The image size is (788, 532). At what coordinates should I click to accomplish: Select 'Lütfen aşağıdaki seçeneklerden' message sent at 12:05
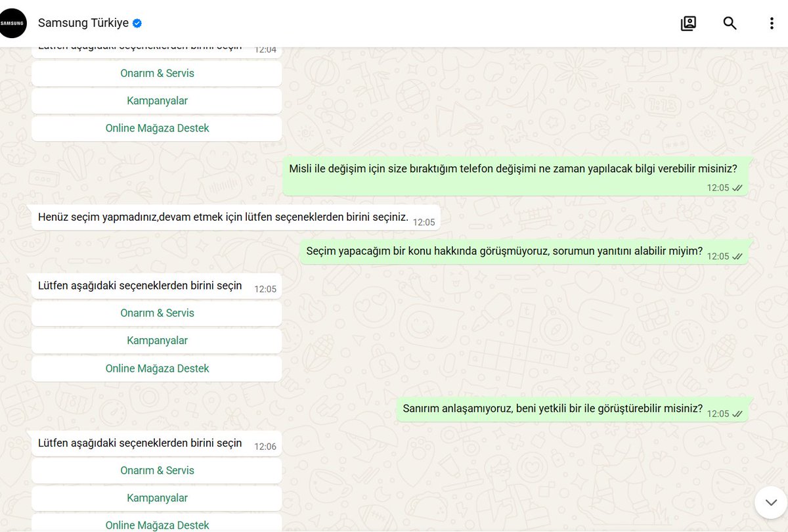[x=157, y=286]
